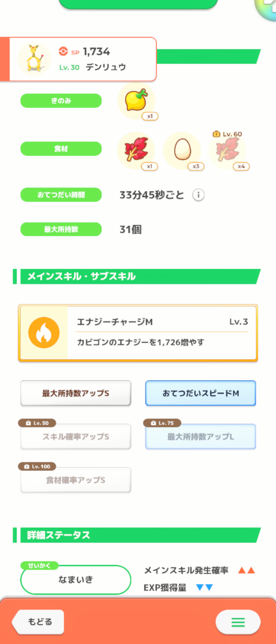276x644 pixels.
Task: Select the egg ingredient icon
Action: pos(182,150)
